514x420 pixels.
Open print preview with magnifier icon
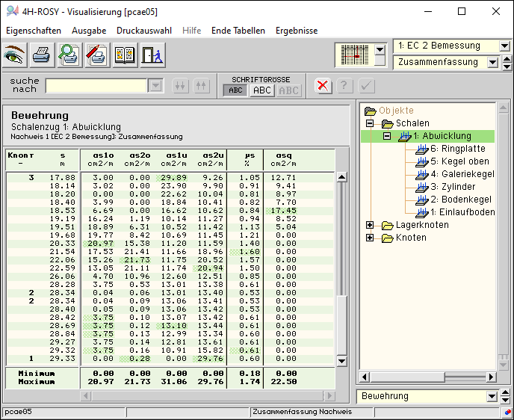coord(69,55)
